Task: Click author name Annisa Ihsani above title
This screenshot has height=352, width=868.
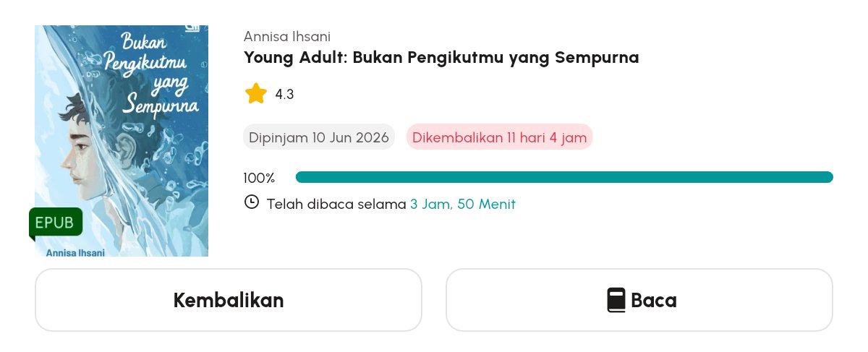Action: coord(287,36)
